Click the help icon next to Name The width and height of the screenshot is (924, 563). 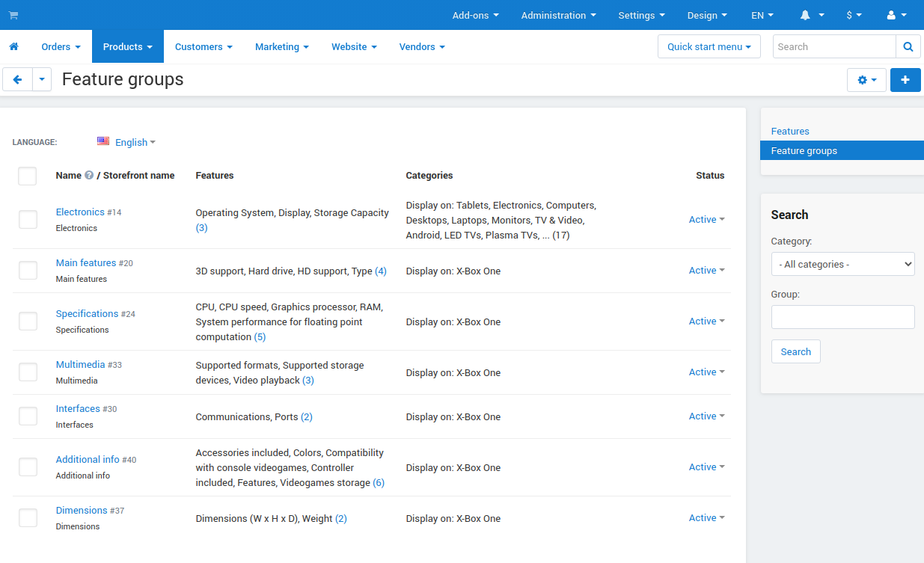(x=89, y=175)
